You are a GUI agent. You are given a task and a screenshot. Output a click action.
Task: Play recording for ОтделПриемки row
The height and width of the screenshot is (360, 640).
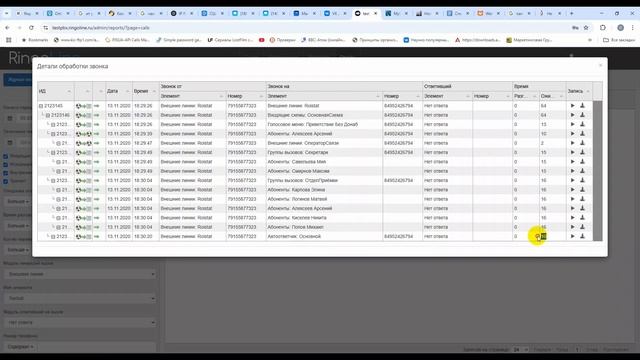point(572,180)
